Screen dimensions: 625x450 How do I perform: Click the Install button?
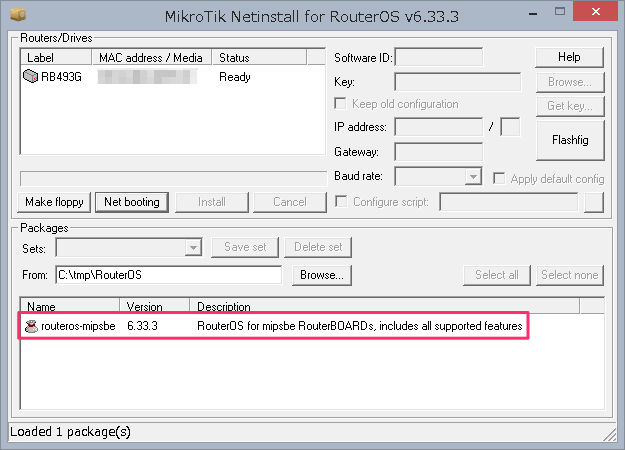[x=212, y=202]
